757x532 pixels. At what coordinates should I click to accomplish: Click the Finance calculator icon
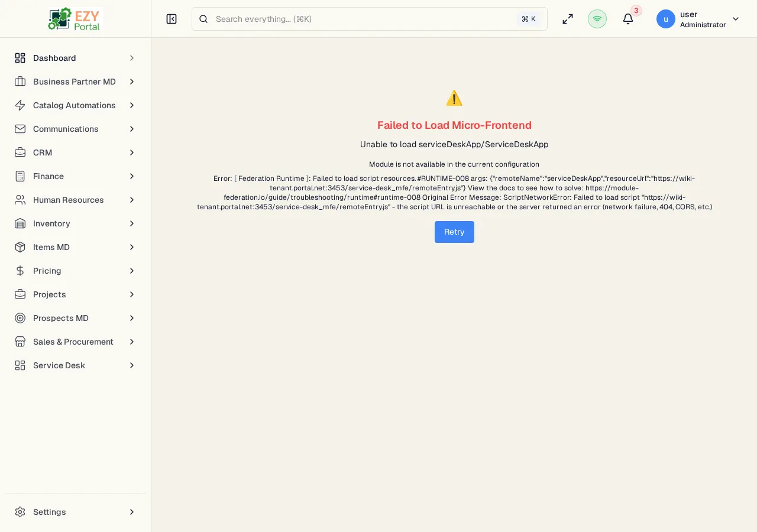click(20, 176)
